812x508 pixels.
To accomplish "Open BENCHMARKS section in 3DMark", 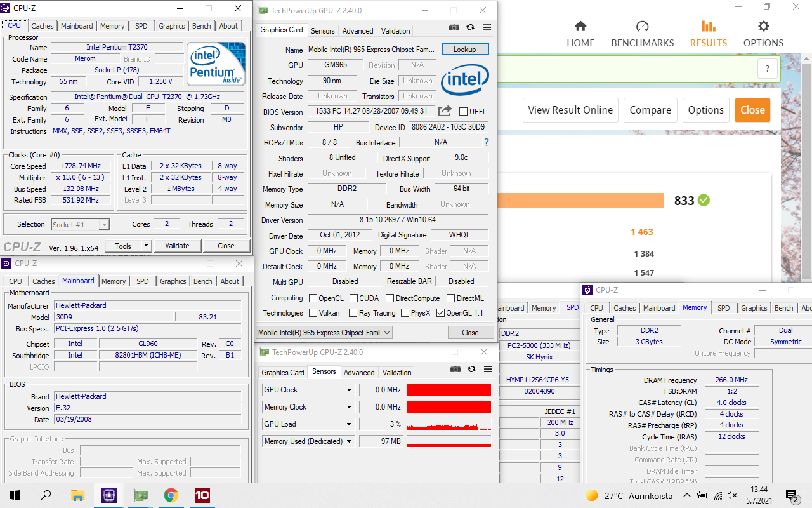I will (643, 34).
